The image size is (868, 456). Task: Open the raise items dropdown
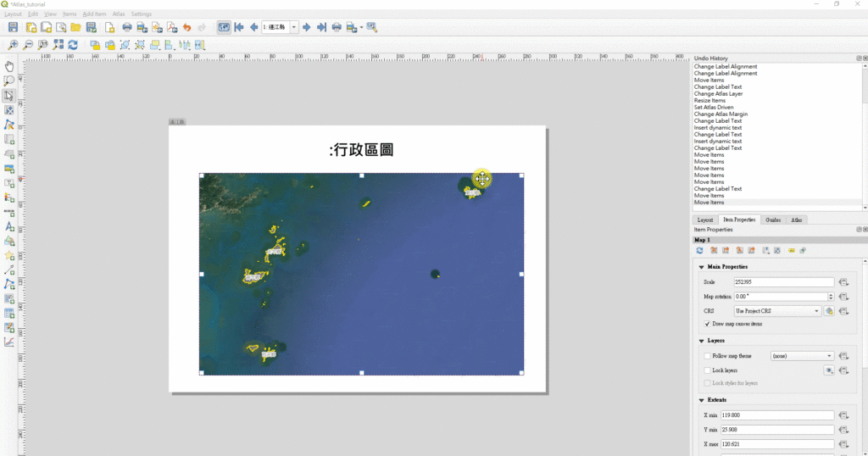[155, 45]
